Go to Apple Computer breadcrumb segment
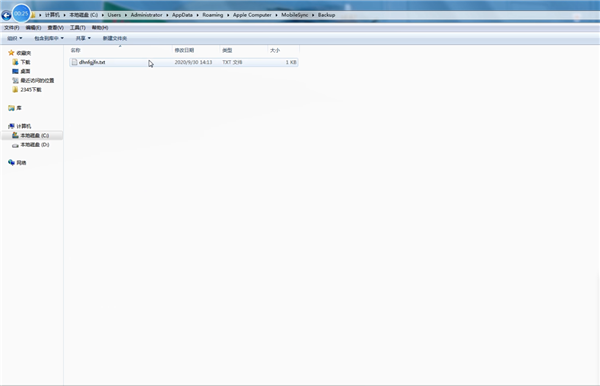This screenshot has height=386, width=600. pos(252,15)
